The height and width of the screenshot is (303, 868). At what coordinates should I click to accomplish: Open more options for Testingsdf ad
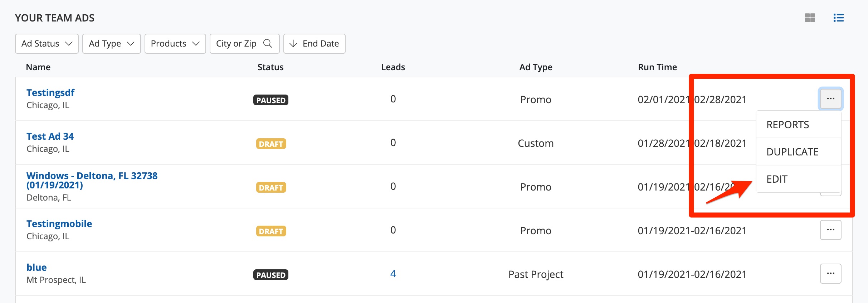click(830, 98)
